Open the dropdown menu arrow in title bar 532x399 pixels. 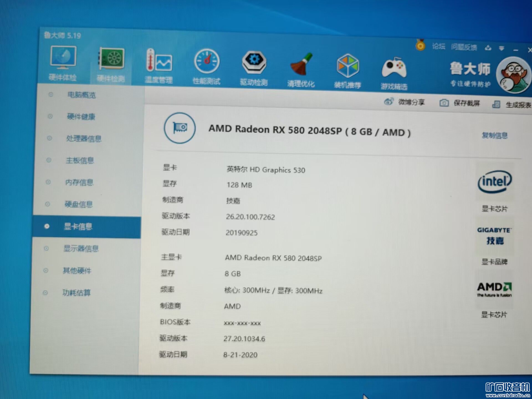502,48
